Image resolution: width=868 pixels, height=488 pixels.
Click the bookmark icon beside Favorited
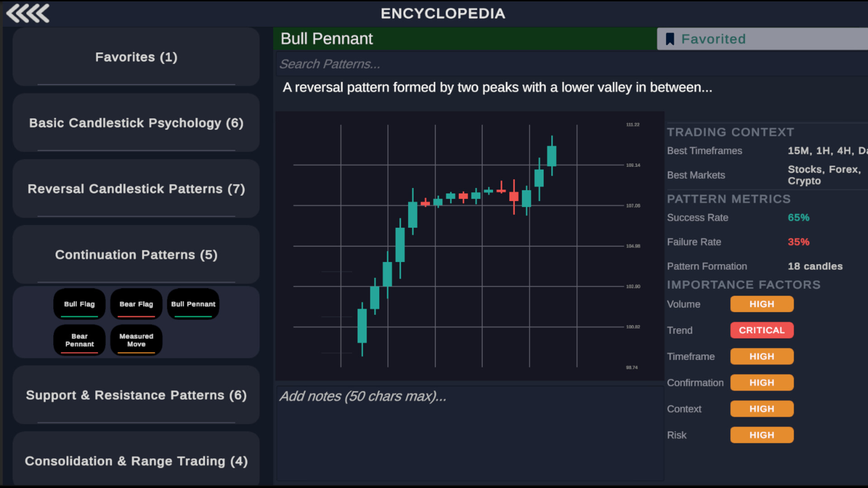670,39
